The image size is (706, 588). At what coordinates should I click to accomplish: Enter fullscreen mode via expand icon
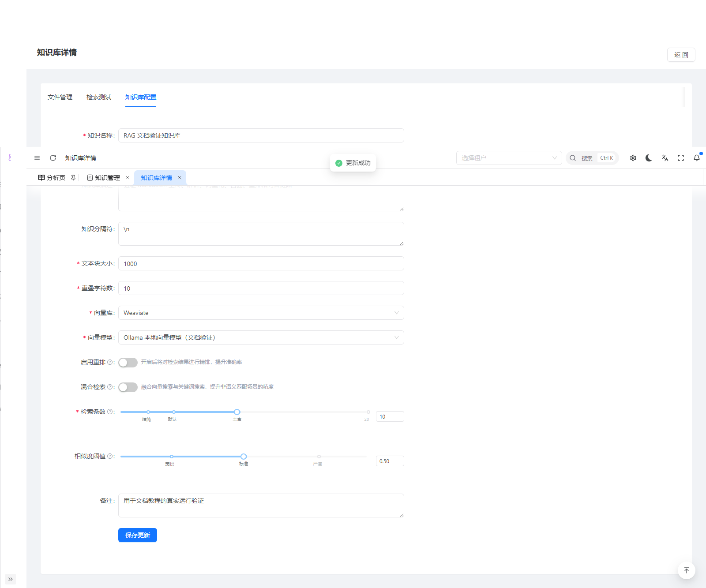coord(681,158)
